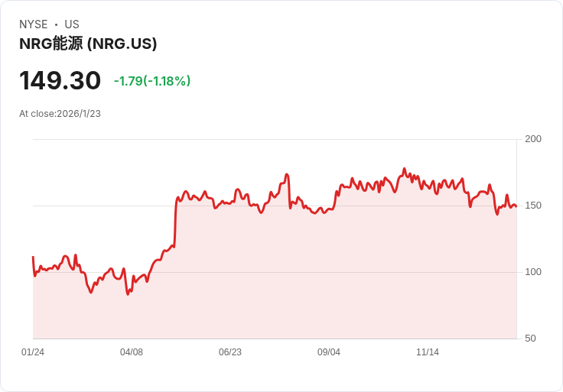The image size is (563, 392).
Task: Click the 09/04 date on the x-axis
Action: pyautogui.click(x=329, y=352)
